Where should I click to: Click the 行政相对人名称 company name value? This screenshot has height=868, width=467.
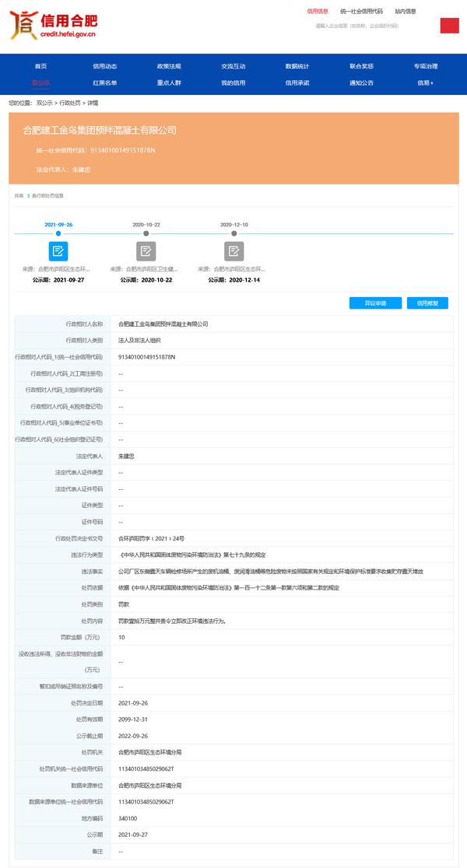163,324
